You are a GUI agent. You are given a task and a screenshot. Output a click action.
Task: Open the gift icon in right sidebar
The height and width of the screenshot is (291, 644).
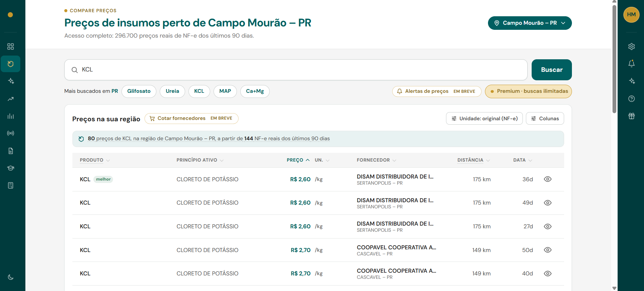(631, 116)
